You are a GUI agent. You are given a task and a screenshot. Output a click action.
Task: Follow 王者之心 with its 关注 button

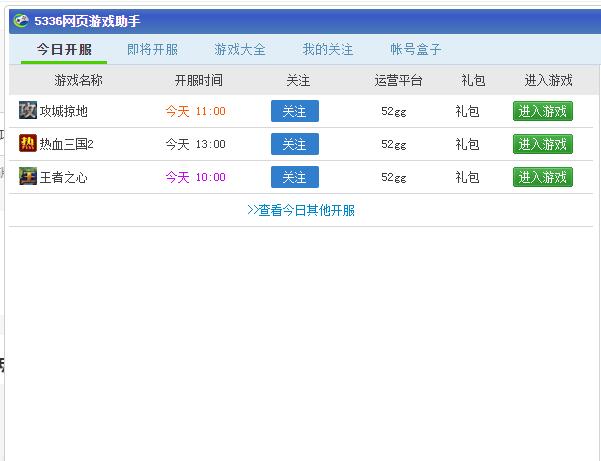tap(295, 177)
